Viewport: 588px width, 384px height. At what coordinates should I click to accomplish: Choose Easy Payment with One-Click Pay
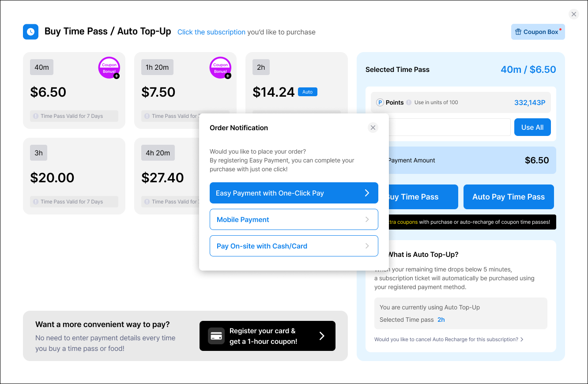(x=294, y=193)
